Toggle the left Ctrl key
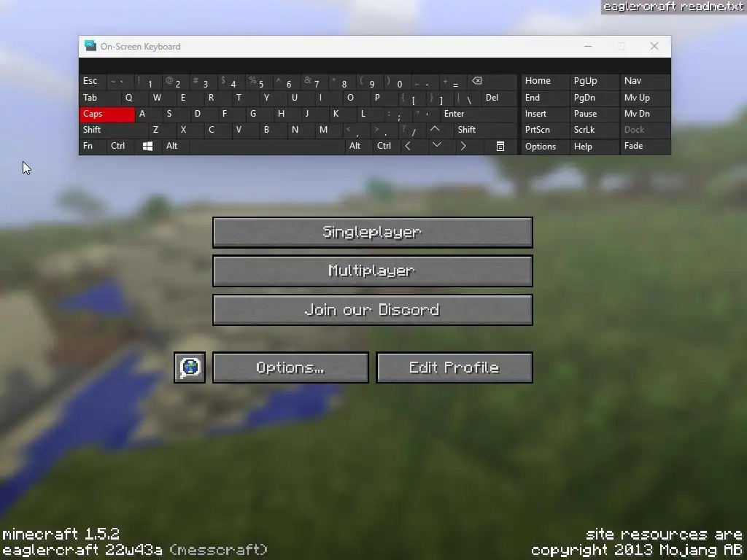This screenshot has height=560, width=747. pyautogui.click(x=120, y=146)
